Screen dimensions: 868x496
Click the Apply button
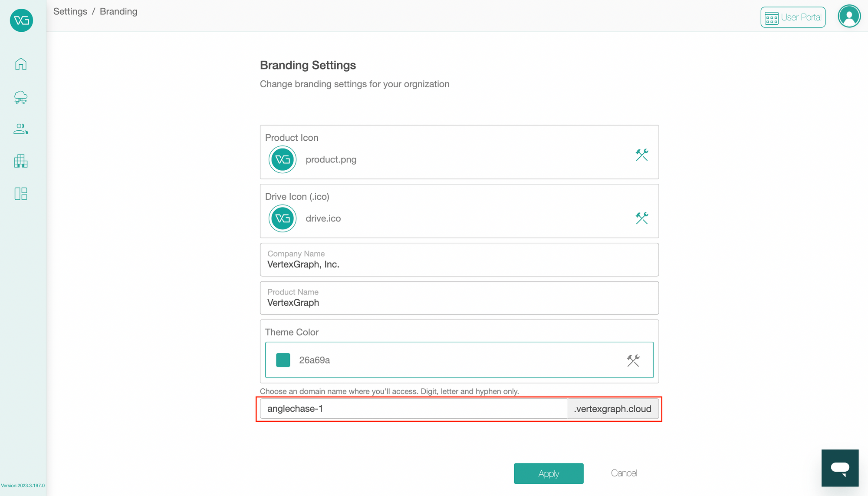coord(549,473)
